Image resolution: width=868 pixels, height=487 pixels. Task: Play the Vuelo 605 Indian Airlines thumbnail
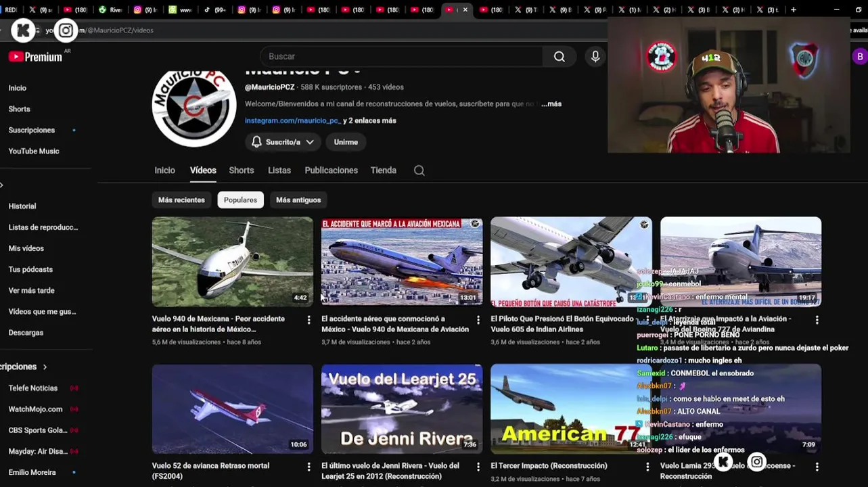(571, 262)
